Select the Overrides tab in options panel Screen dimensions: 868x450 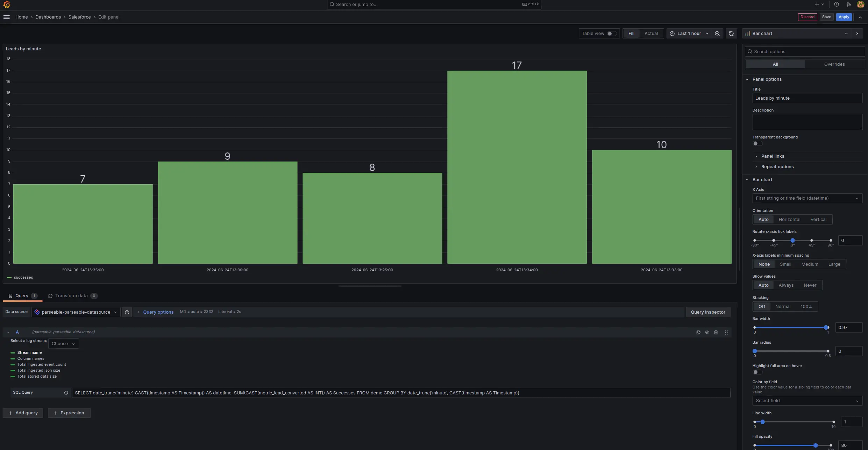point(834,64)
